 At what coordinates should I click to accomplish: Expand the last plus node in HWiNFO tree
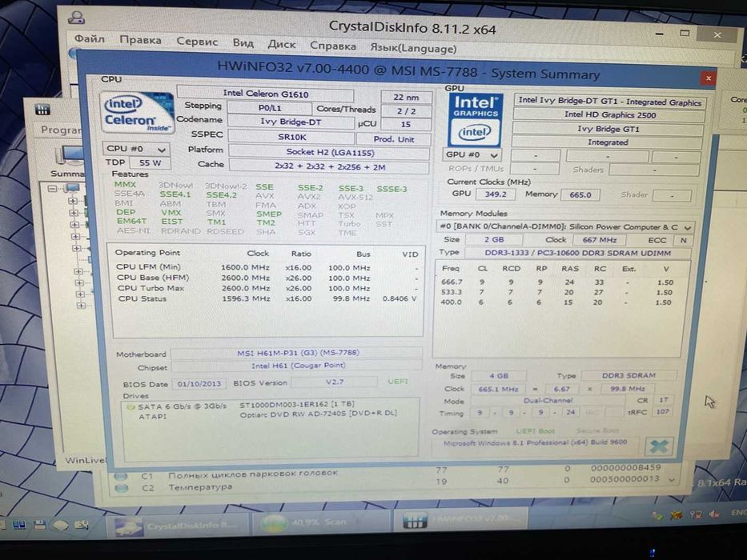[81, 306]
